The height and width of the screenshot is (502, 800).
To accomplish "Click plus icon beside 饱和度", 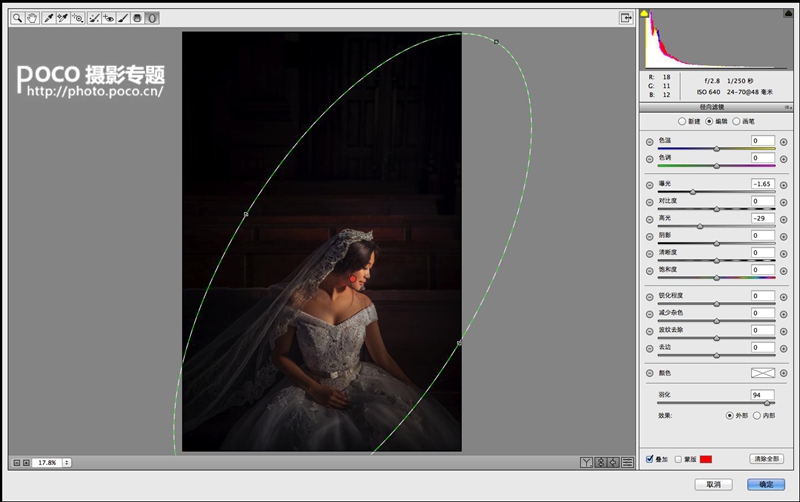I will click(x=784, y=271).
